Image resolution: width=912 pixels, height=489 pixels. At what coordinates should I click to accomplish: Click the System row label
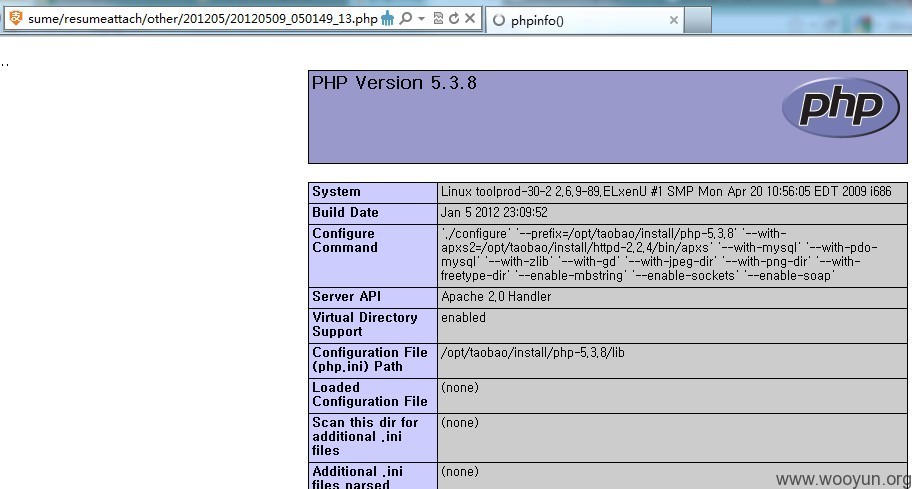pyautogui.click(x=336, y=192)
